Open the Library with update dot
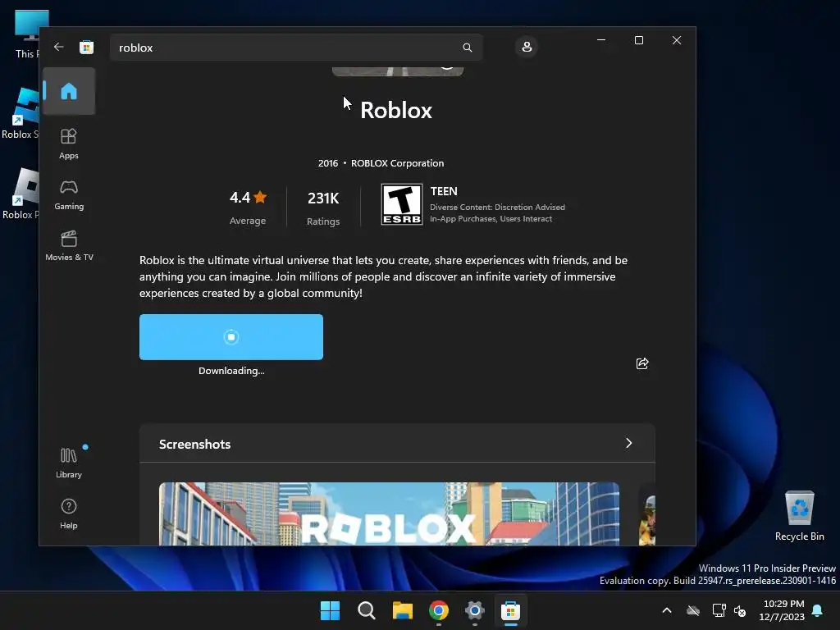Image resolution: width=840 pixels, height=630 pixels. (x=69, y=463)
